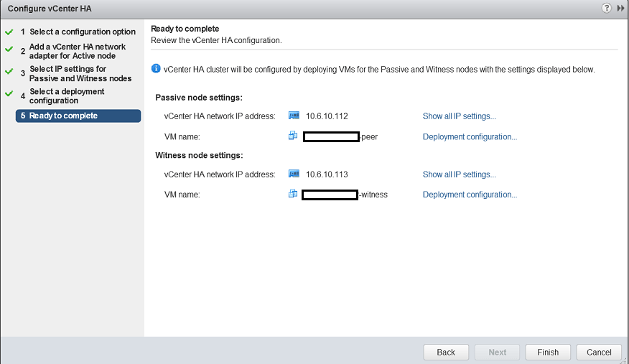Click the VM icon beside the -peer name
This screenshot has height=364, width=629.
tap(293, 136)
